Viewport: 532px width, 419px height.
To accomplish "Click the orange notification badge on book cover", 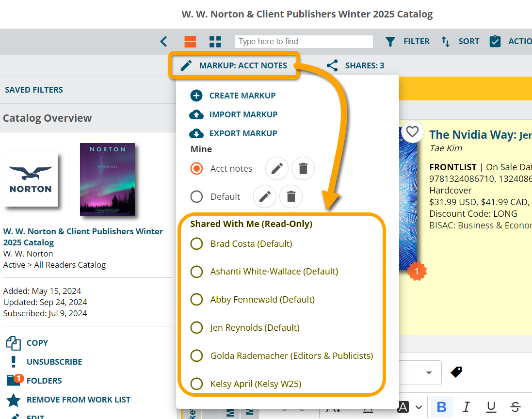I will point(417,272).
